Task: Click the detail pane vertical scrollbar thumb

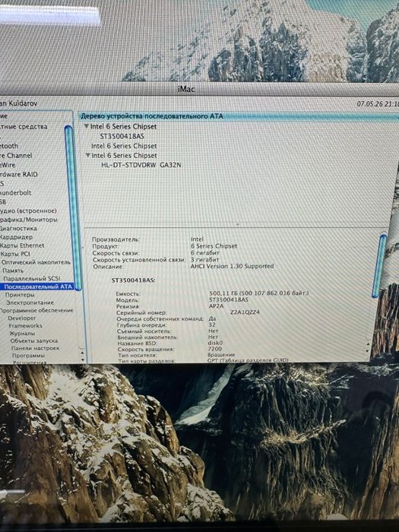Action: click(379, 266)
